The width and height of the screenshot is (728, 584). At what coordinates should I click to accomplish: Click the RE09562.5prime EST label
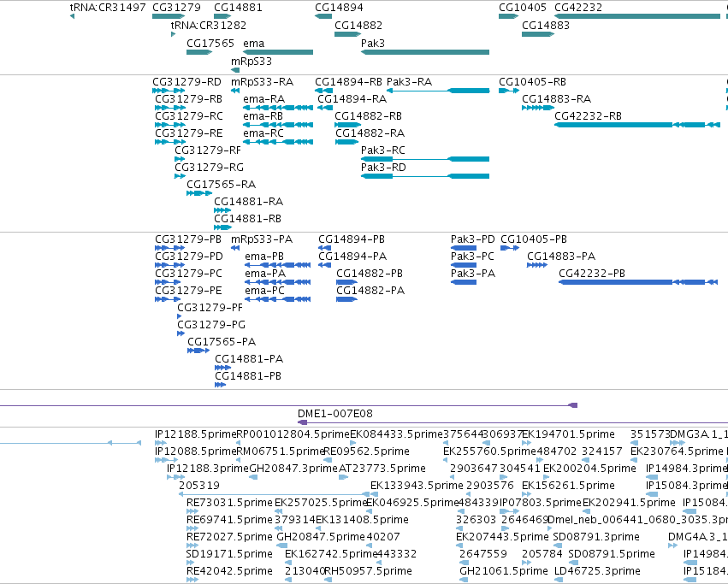click(366, 451)
